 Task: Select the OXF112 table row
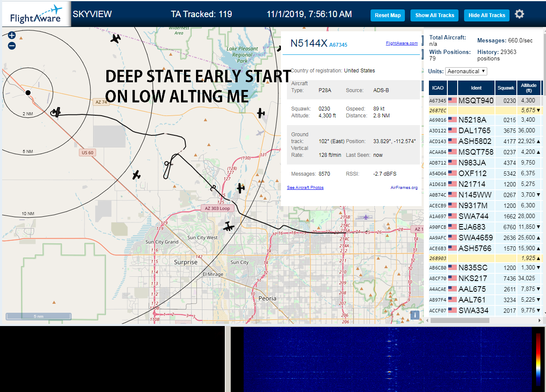(485, 174)
